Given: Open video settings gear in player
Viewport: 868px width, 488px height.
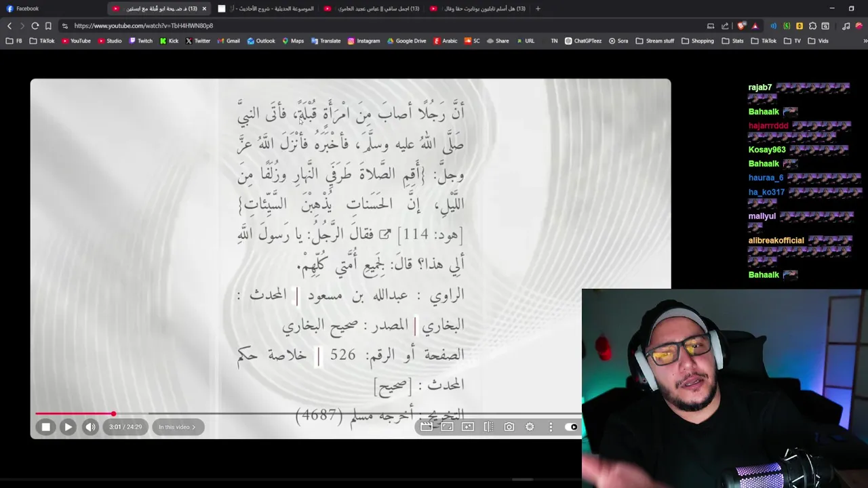Looking at the screenshot, I should 530,427.
